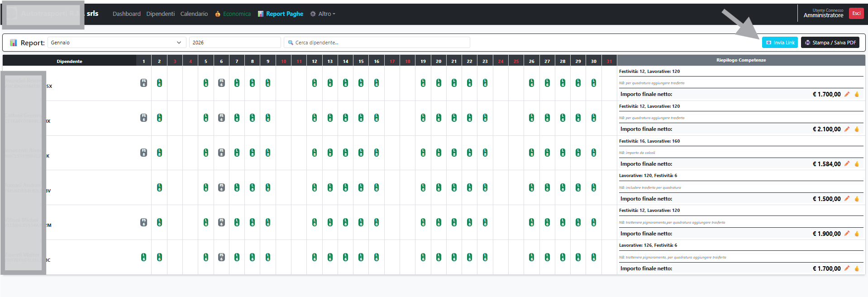
Task: Click Stampa / Salva PDF
Action: point(830,43)
